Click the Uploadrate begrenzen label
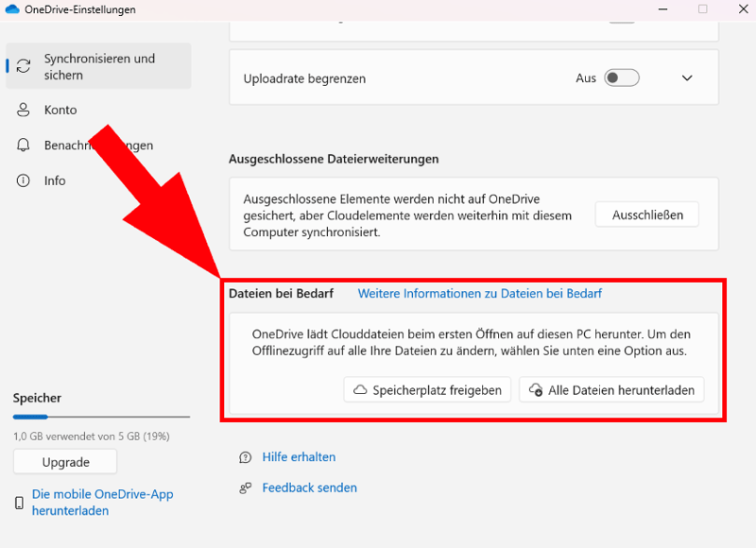756x548 pixels. click(x=304, y=78)
